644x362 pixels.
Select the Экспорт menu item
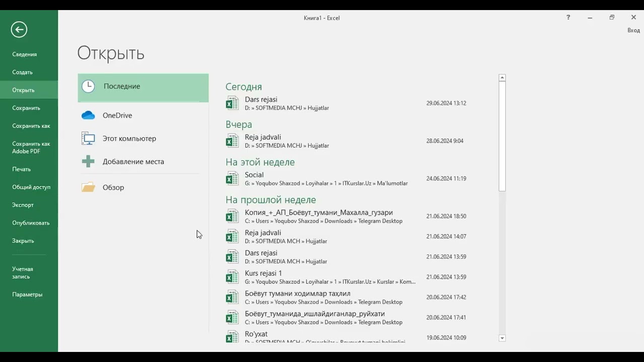click(x=23, y=205)
